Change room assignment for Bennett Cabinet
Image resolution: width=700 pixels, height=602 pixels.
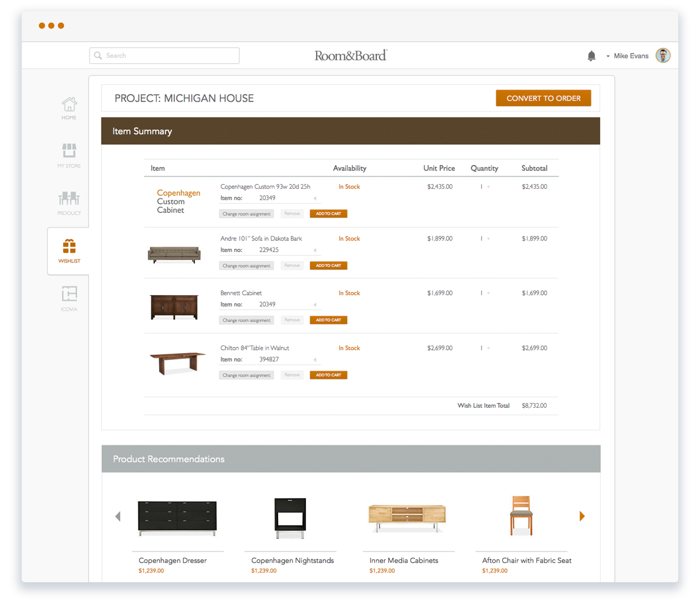(x=246, y=320)
